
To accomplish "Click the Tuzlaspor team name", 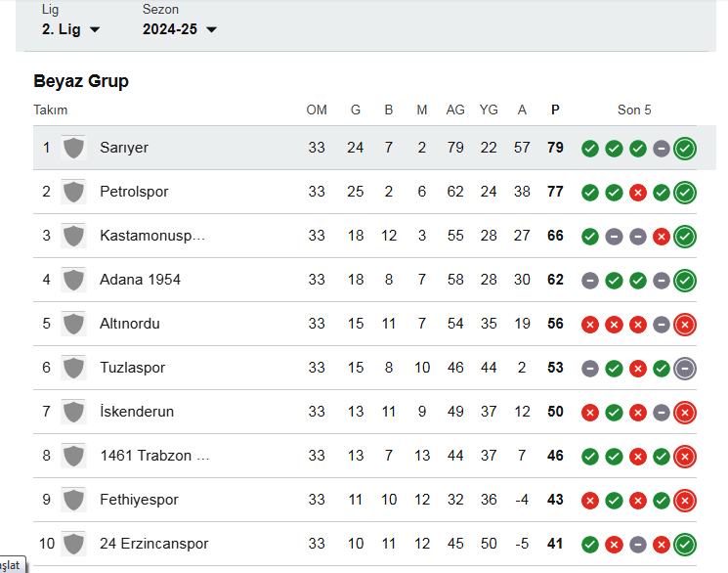I will click(x=133, y=368).
